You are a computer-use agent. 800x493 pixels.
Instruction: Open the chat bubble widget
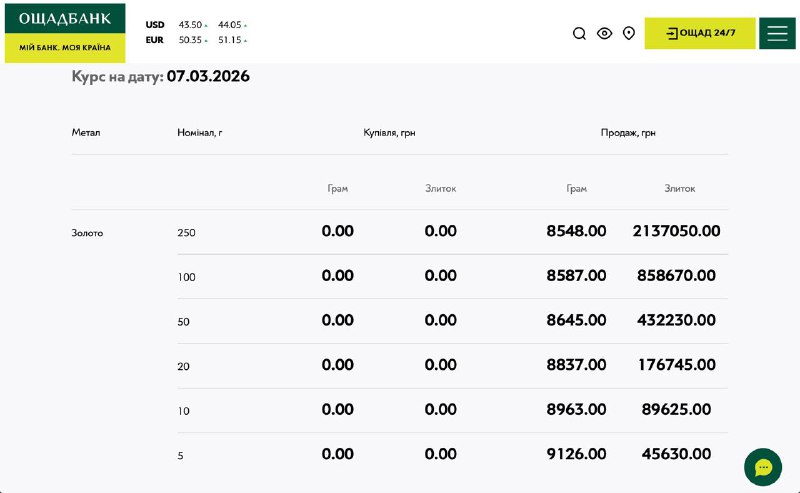pyautogui.click(x=763, y=467)
